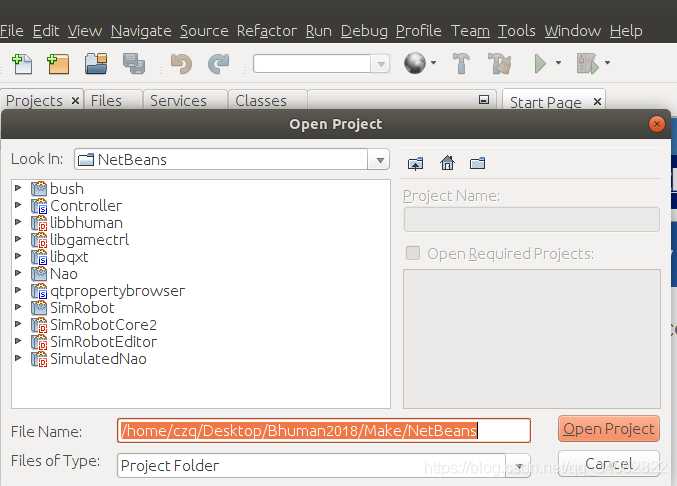Open the Navigate menu
Viewport: 677px width, 486px height.
[x=141, y=31]
